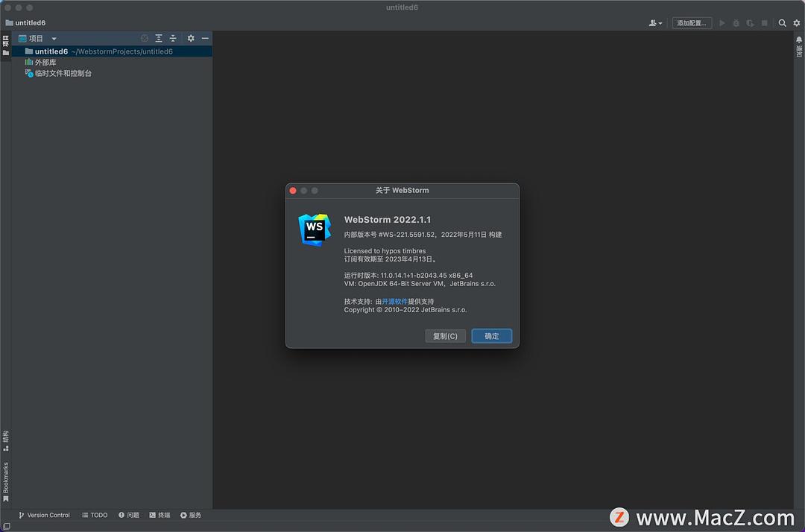Click the WebStorm WS logo in About dialog
The width and height of the screenshot is (805, 532).
315,229
